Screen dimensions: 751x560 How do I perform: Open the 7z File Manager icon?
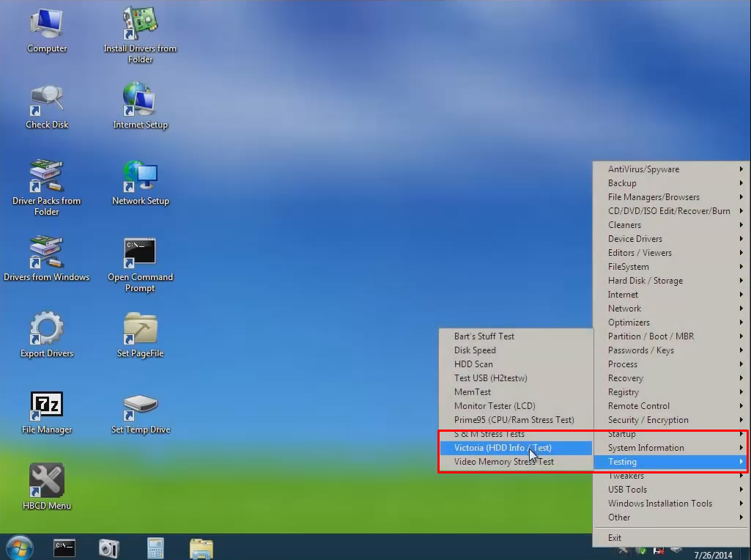coord(46,413)
